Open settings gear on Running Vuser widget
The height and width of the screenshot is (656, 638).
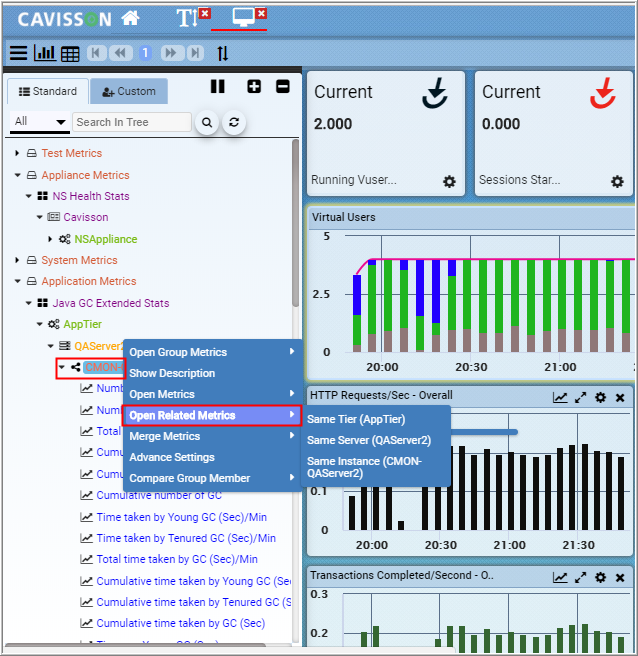coord(449,182)
